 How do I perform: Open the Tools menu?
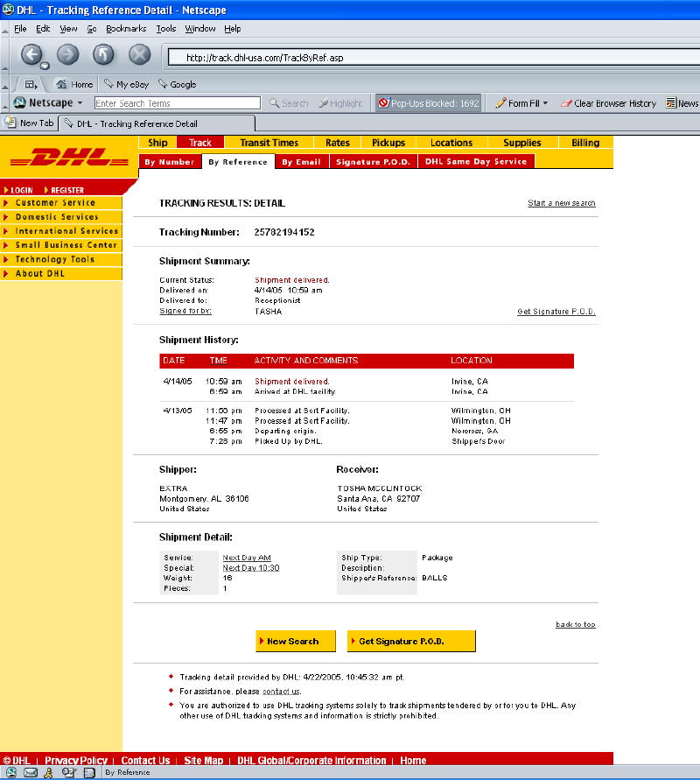[x=166, y=29]
